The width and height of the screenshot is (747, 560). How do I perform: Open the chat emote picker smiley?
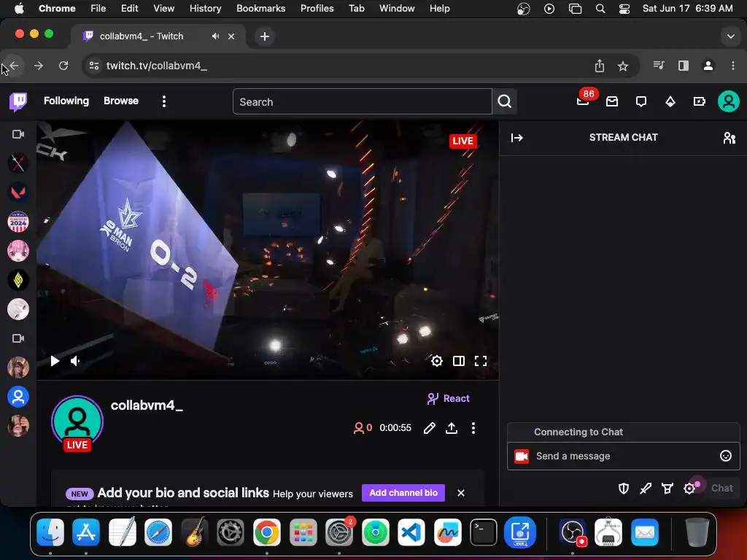tap(726, 456)
